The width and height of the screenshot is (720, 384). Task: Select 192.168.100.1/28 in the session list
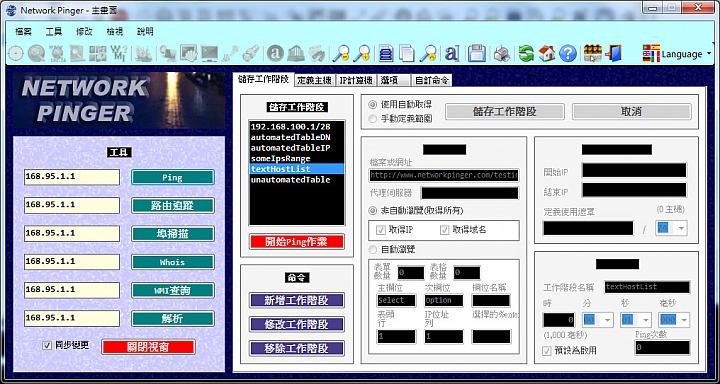click(x=297, y=126)
